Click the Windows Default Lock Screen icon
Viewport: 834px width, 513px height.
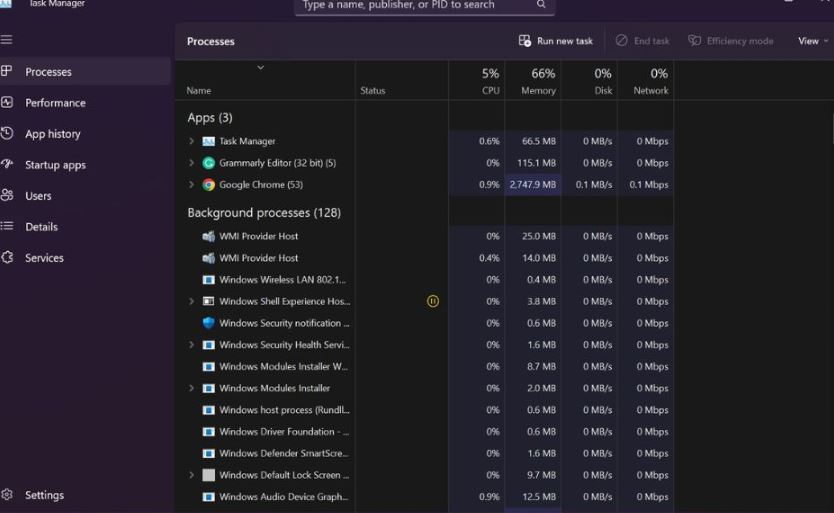pyautogui.click(x=208, y=475)
